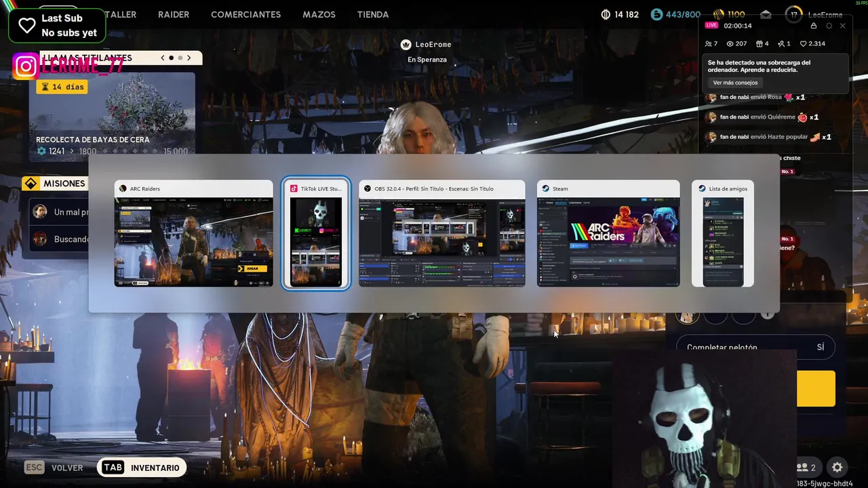Switch to the OBS 32.0.4 window thumbnail
Screen dimensions: 868x488
click(441, 233)
